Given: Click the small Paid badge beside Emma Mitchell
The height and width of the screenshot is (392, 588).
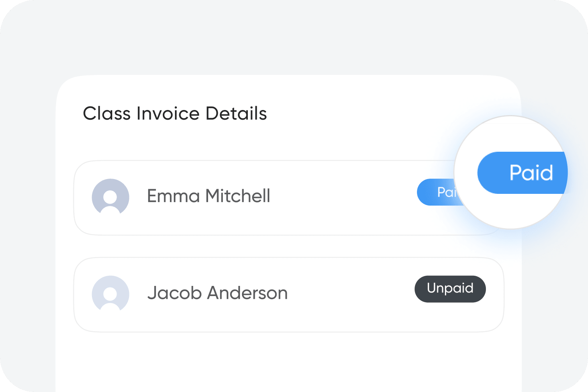Looking at the screenshot, I should click(x=436, y=192).
